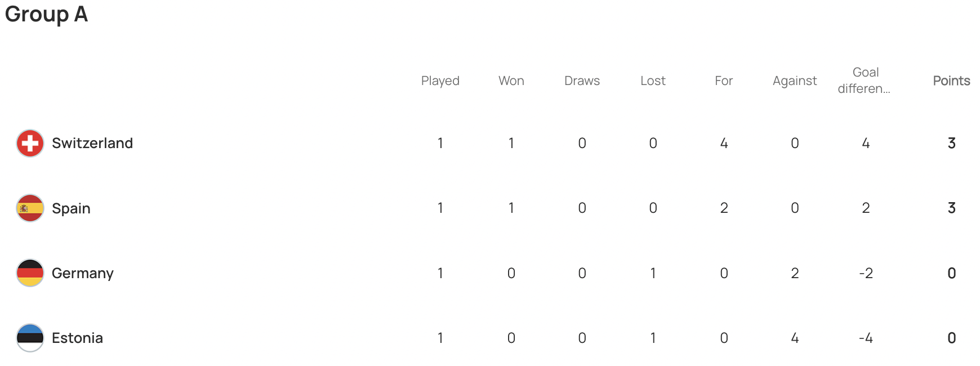The image size is (980, 366).
Task: Click the truncated Goal difference header
Action: tap(865, 81)
